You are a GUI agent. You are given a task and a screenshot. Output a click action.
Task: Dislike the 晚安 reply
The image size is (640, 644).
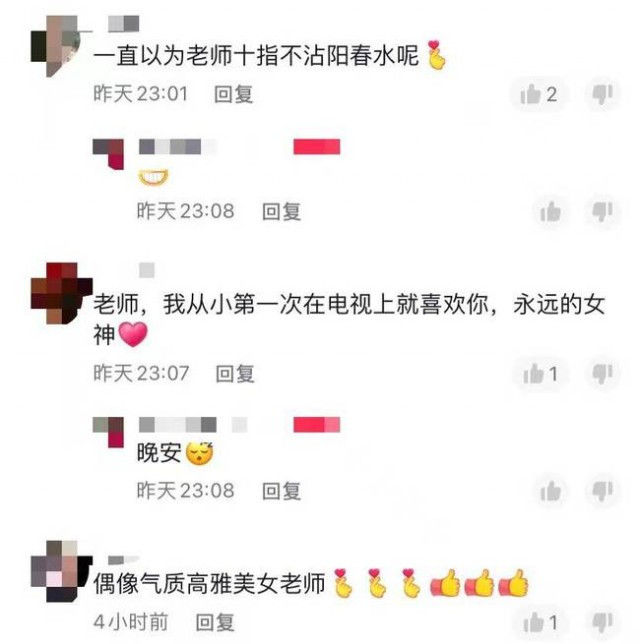602,491
